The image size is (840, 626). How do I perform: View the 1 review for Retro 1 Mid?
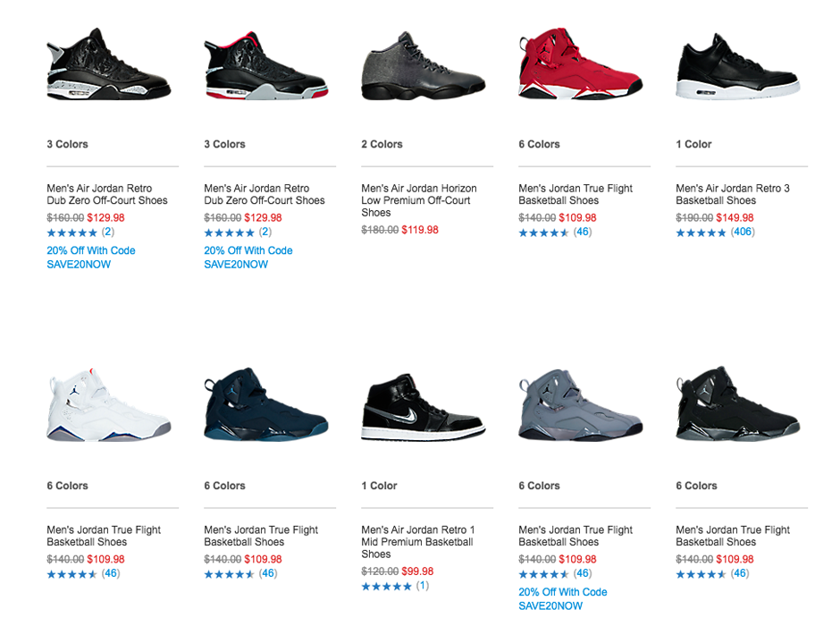[423, 586]
